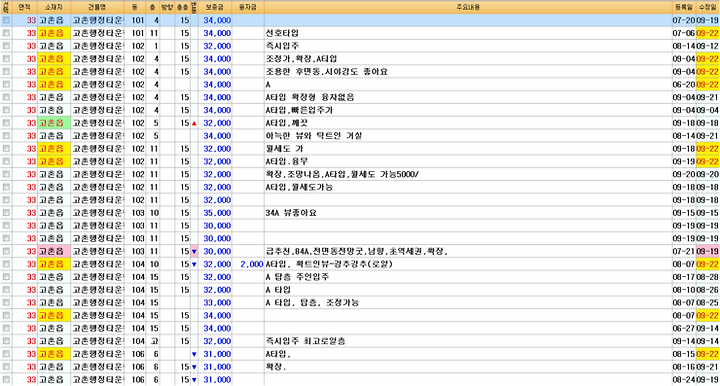Click the registration date 09-15
This screenshot has width=720, height=386.
click(x=684, y=213)
